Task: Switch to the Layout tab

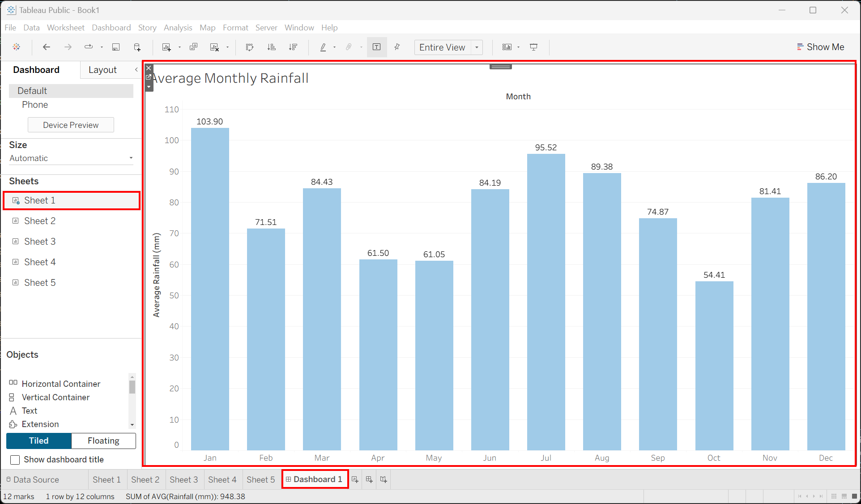Action: 102,70
